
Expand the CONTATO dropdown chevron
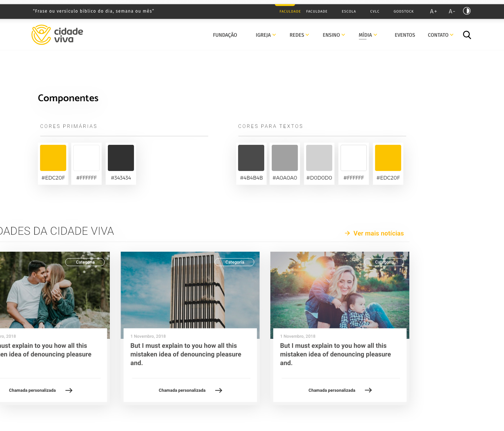452,35
